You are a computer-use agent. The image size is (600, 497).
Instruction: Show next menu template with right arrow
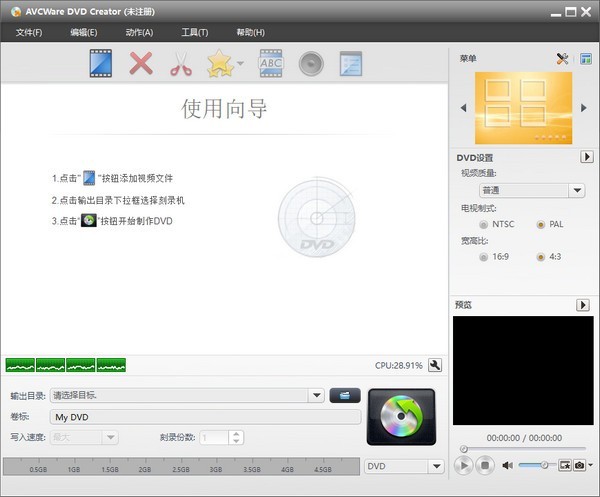tap(584, 108)
